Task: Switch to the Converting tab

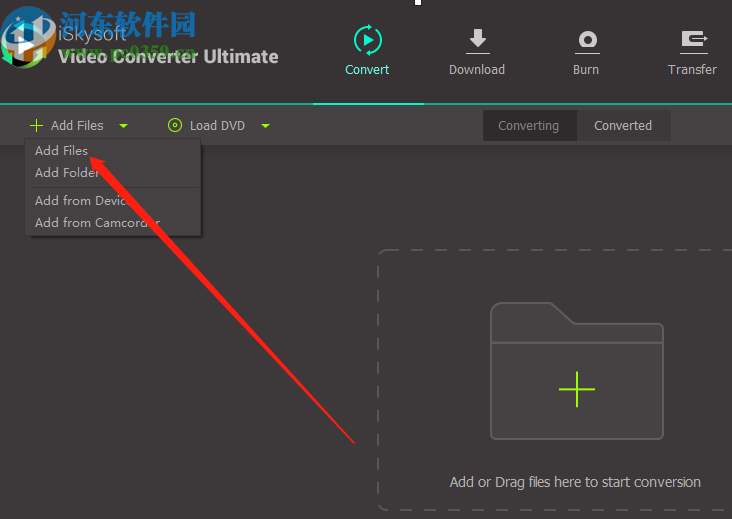Action: pyautogui.click(x=529, y=126)
